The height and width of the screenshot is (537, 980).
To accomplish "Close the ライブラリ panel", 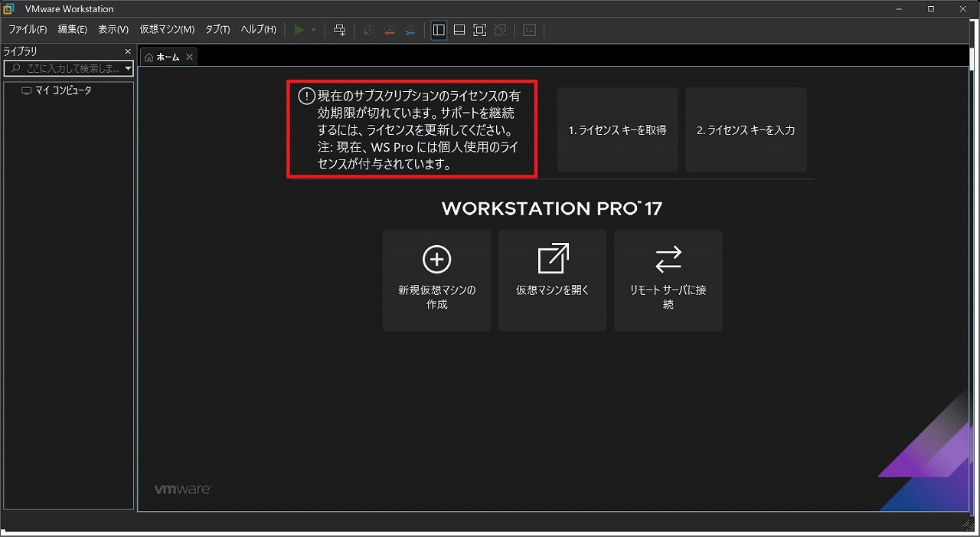I will 128,51.
